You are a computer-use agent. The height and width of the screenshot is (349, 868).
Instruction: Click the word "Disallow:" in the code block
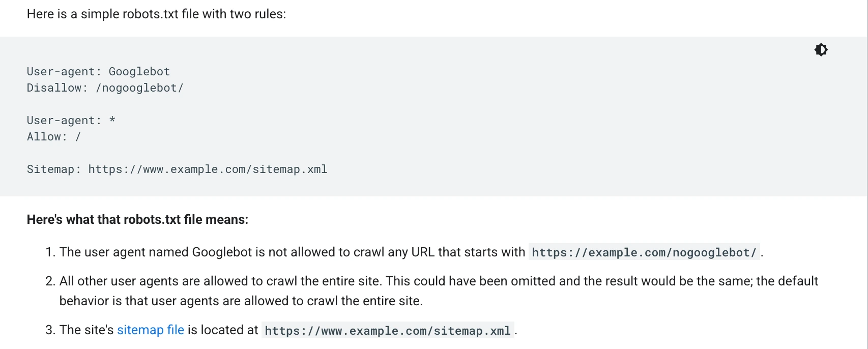pos(57,88)
